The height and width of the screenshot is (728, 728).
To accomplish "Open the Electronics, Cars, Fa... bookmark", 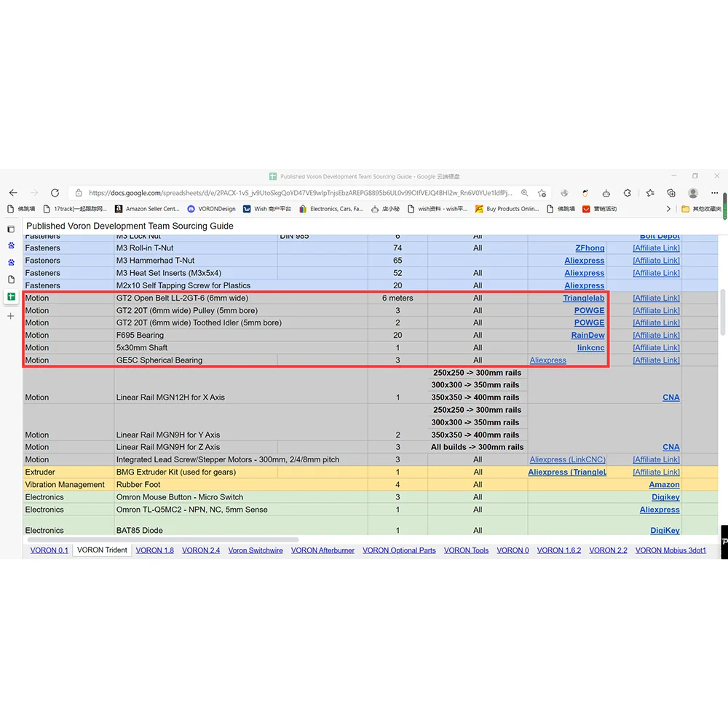I will tap(331, 209).
